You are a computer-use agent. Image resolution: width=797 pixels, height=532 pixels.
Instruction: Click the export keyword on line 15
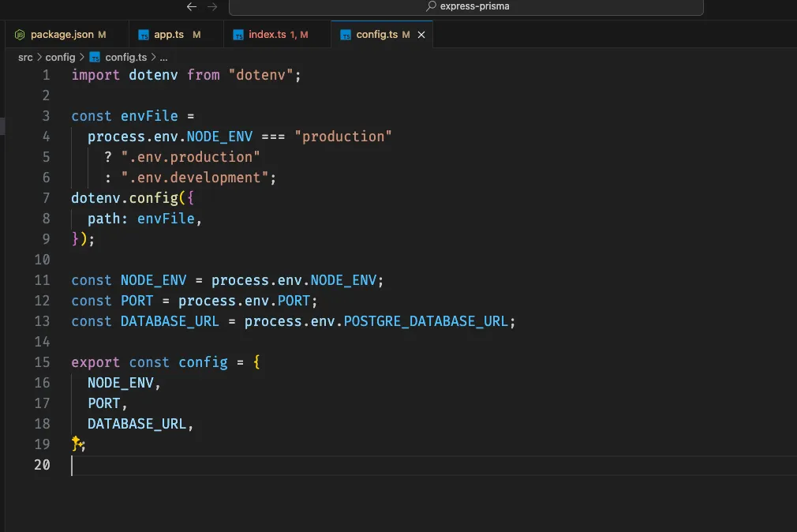[x=95, y=362]
